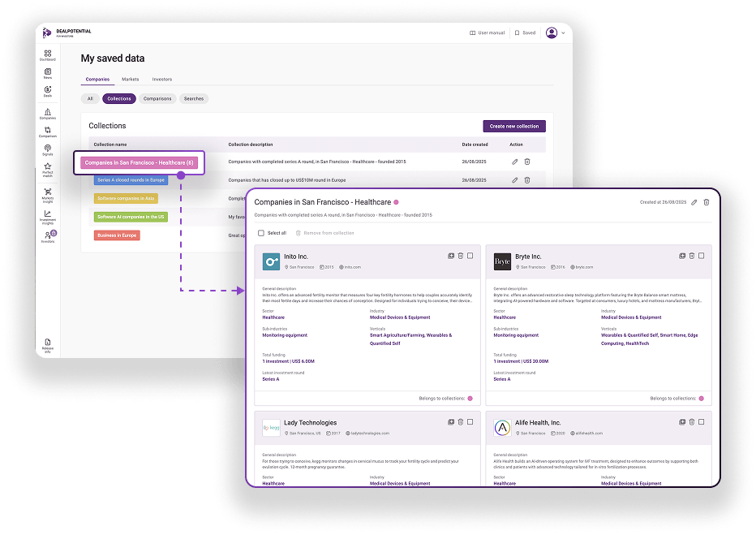The width and height of the screenshot is (756, 535).
Task: Add Lady Technologies to another collection
Action: click(451, 421)
